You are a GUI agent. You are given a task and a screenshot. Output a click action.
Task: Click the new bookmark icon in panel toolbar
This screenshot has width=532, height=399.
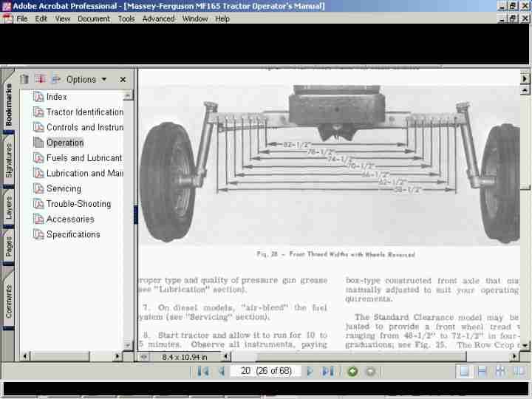click(x=40, y=79)
